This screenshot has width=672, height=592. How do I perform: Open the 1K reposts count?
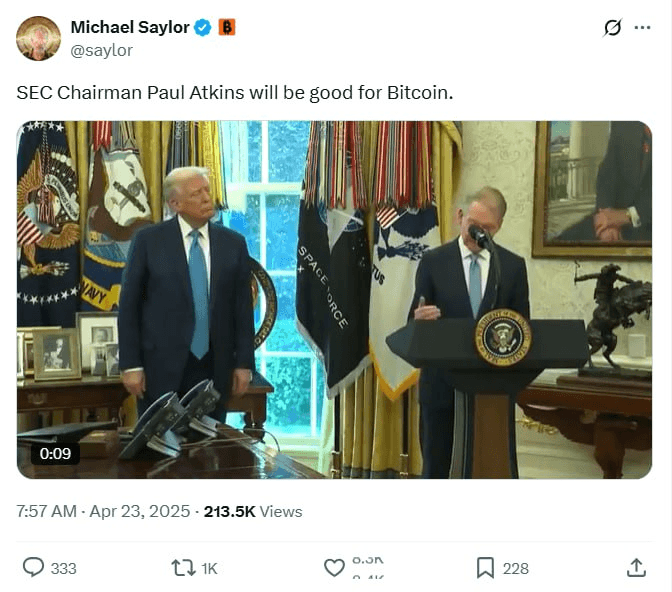pyautogui.click(x=209, y=569)
